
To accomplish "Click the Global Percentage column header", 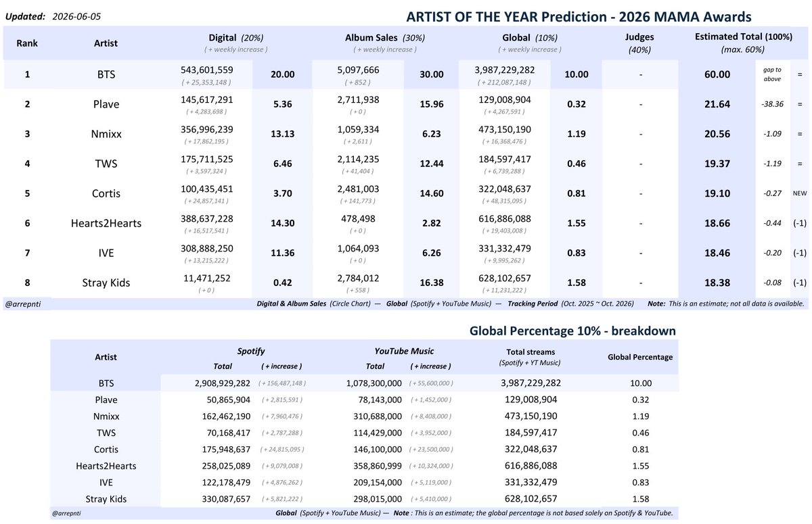I will pyautogui.click(x=640, y=356).
